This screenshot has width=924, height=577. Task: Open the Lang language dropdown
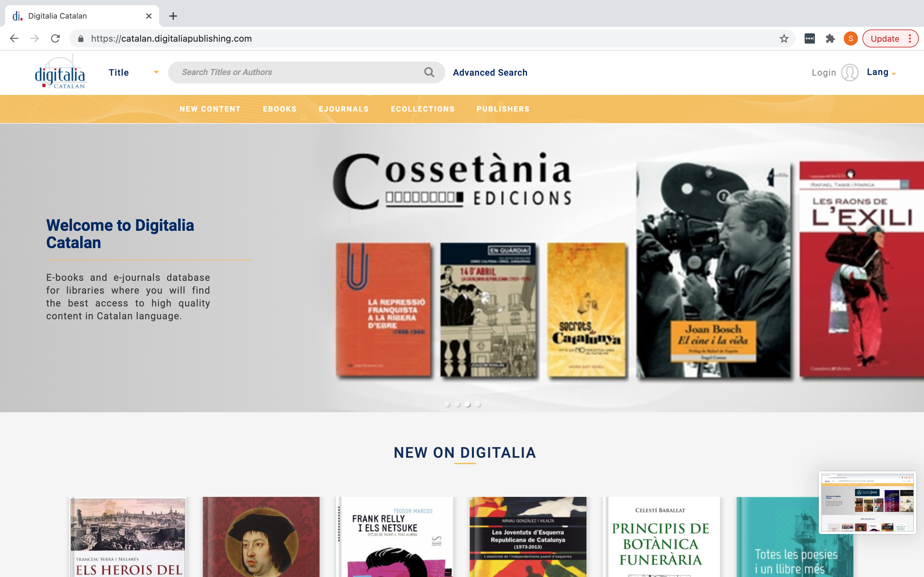point(881,72)
